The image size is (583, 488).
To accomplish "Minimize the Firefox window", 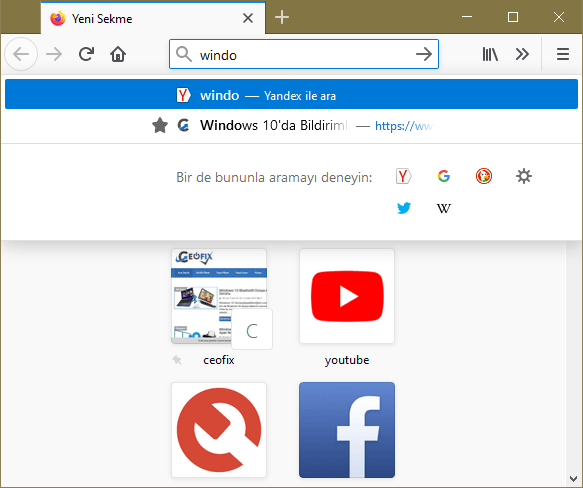I will (467, 17).
